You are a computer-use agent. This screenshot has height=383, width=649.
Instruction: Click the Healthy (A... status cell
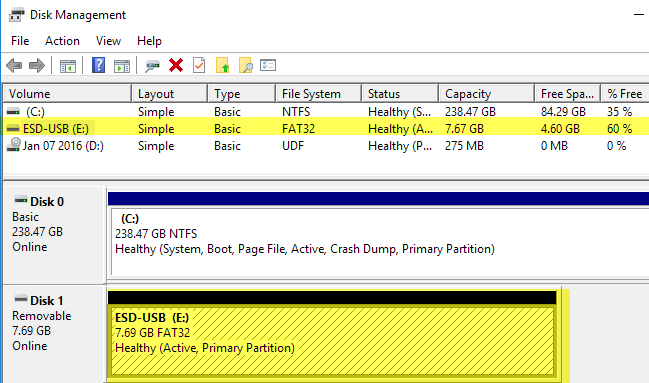pyautogui.click(x=400, y=129)
